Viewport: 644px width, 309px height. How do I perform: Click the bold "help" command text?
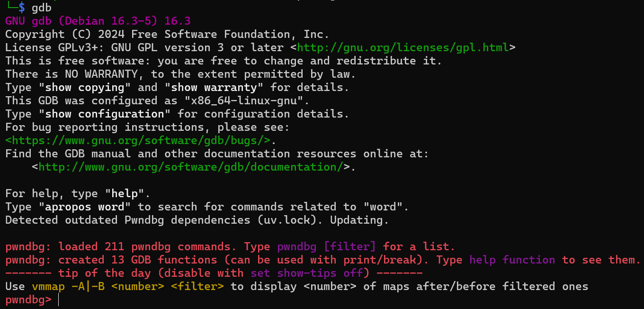125,193
